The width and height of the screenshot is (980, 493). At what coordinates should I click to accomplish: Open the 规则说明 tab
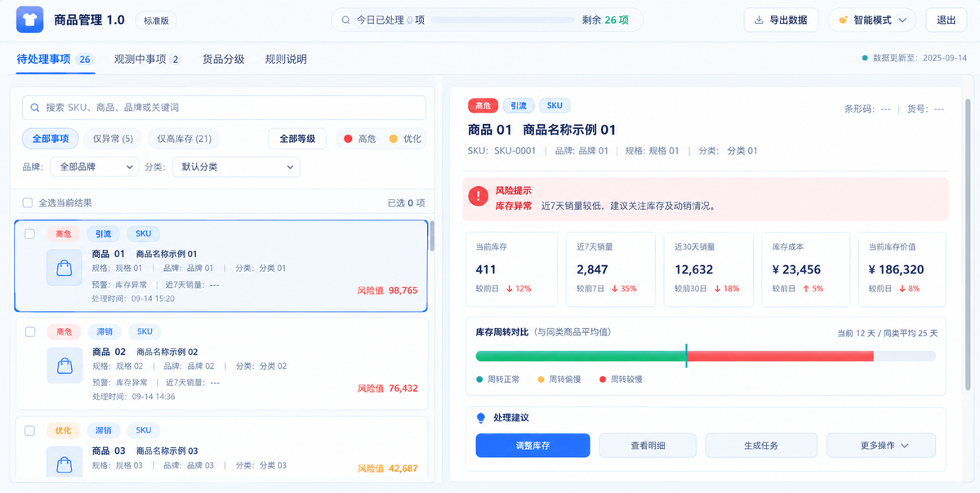(x=286, y=59)
